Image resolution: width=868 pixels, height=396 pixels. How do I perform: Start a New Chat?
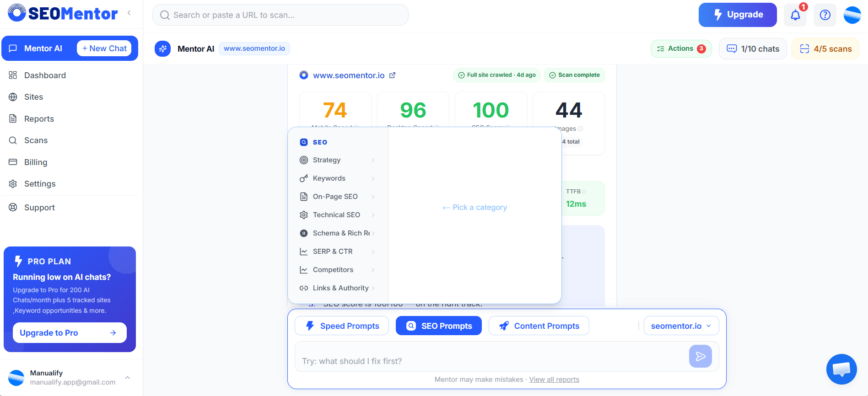tap(104, 48)
